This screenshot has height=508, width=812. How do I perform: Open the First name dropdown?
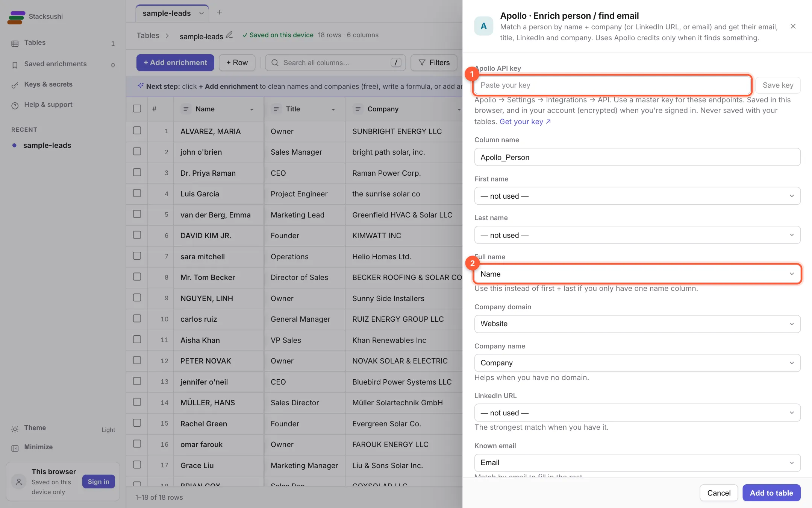tap(637, 196)
